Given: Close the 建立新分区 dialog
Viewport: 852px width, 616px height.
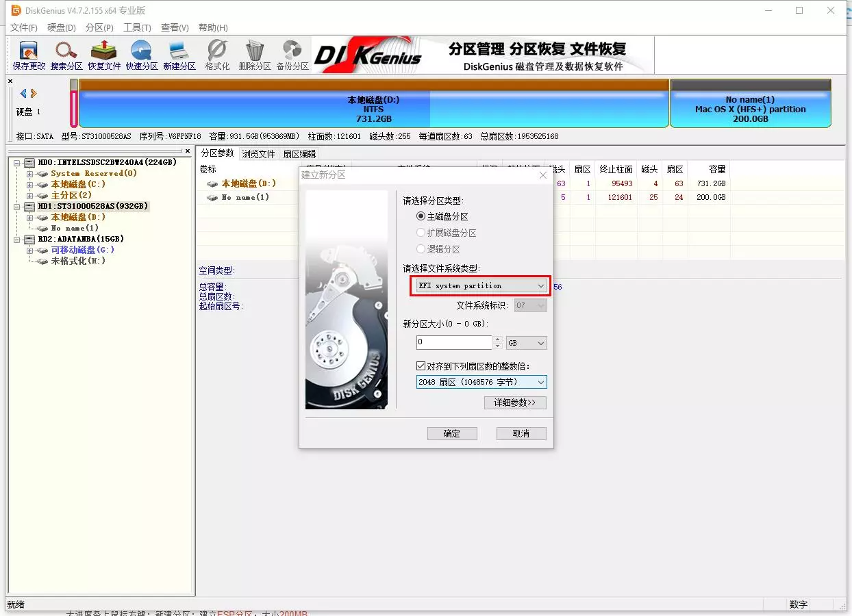Looking at the screenshot, I should (543, 175).
